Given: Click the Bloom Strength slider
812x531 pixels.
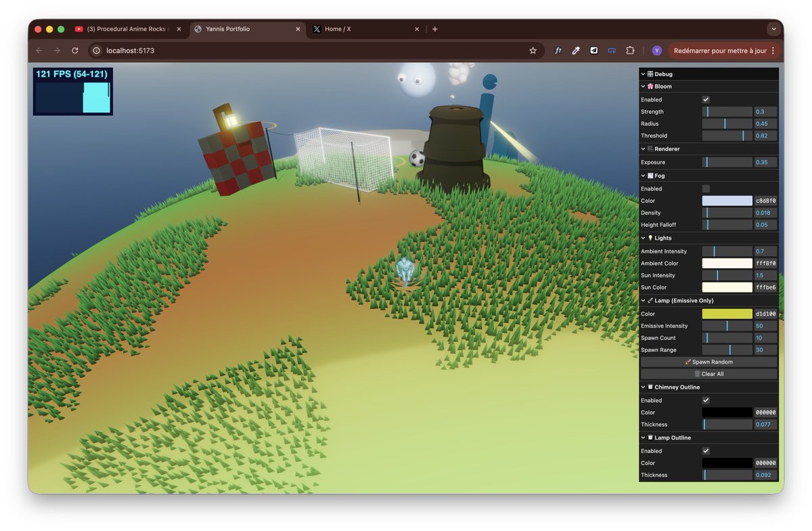Looking at the screenshot, I should click(727, 112).
